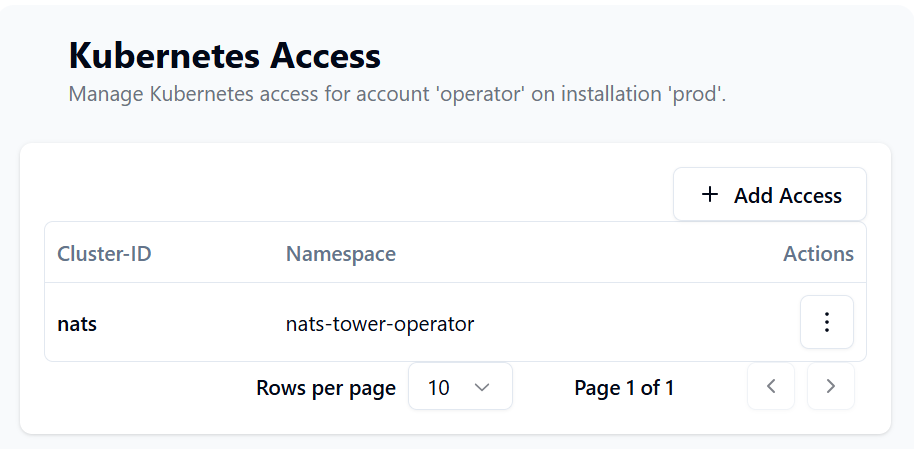This screenshot has width=914, height=449.
Task: Click the Cluster-ID column header
Action: tap(104, 254)
